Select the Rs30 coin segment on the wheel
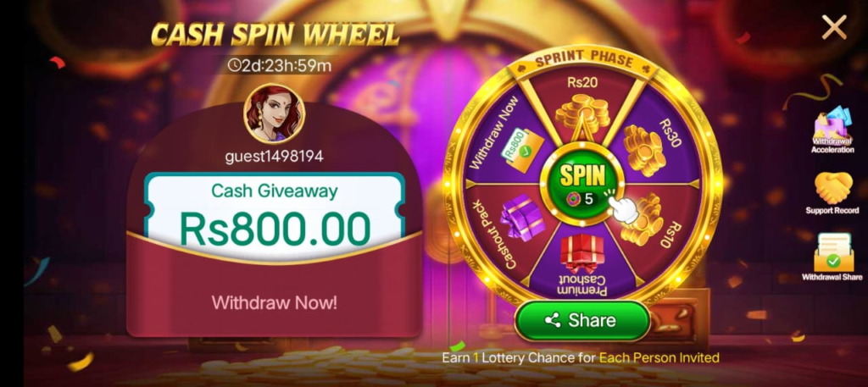Screen dimensions: 868x387 pyautogui.click(x=648, y=143)
